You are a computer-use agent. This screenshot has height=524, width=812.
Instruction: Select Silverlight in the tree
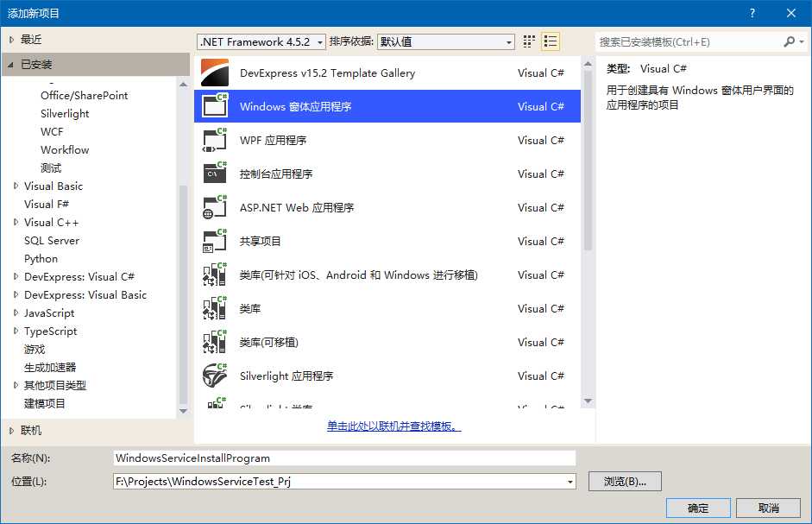[x=65, y=113]
